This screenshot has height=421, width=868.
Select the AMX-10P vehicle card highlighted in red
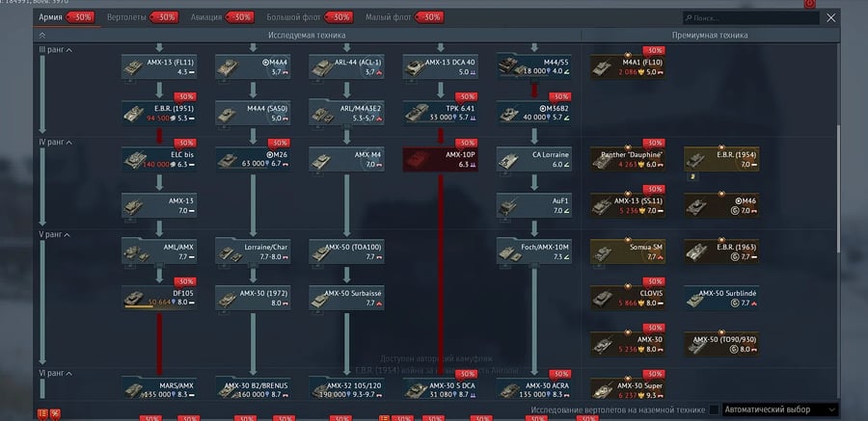[x=440, y=159]
